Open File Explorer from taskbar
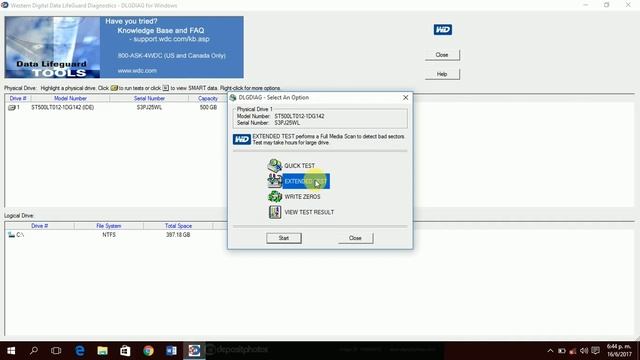The height and width of the screenshot is (360, 640). click(102, 351)
